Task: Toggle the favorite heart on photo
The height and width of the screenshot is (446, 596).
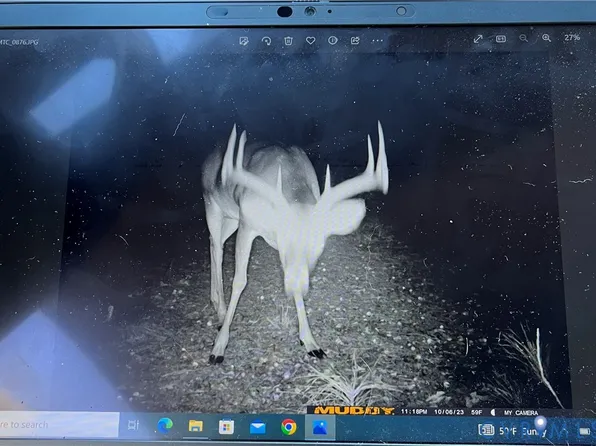Action: pyautogui.click(x=311, y=40)
